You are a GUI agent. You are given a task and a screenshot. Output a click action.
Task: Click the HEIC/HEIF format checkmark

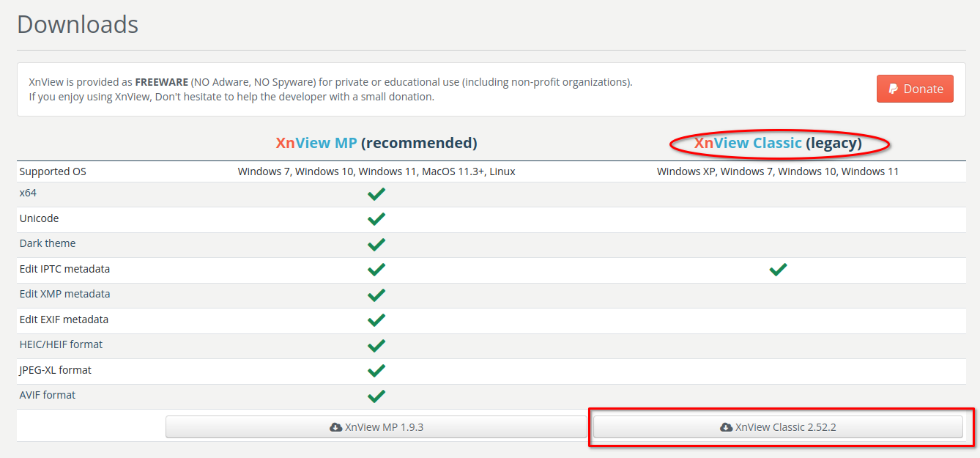tap(376, 345)
